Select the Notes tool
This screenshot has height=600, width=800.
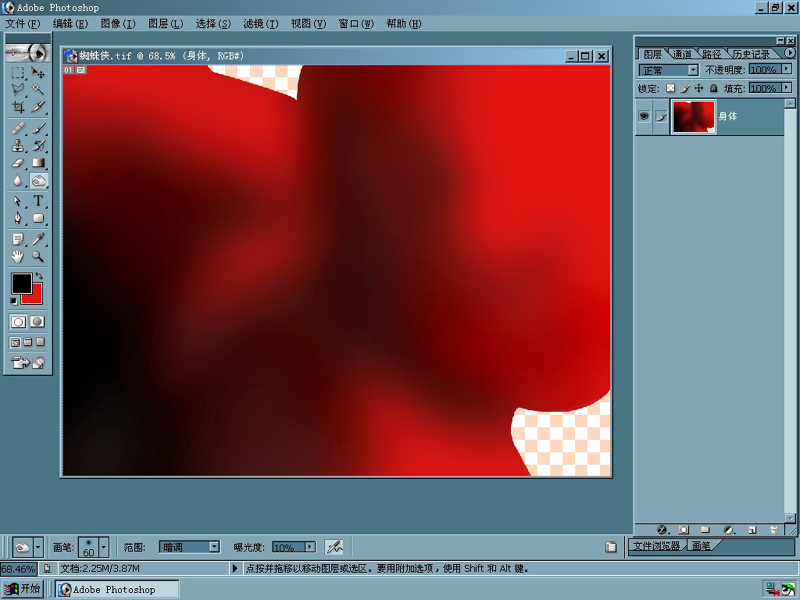(18, 239)
